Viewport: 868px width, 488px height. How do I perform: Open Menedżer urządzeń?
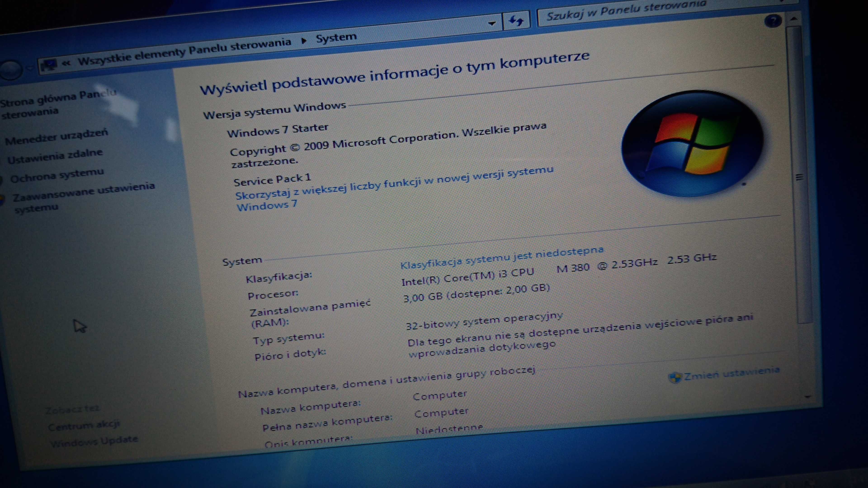[x=57, y=136]
